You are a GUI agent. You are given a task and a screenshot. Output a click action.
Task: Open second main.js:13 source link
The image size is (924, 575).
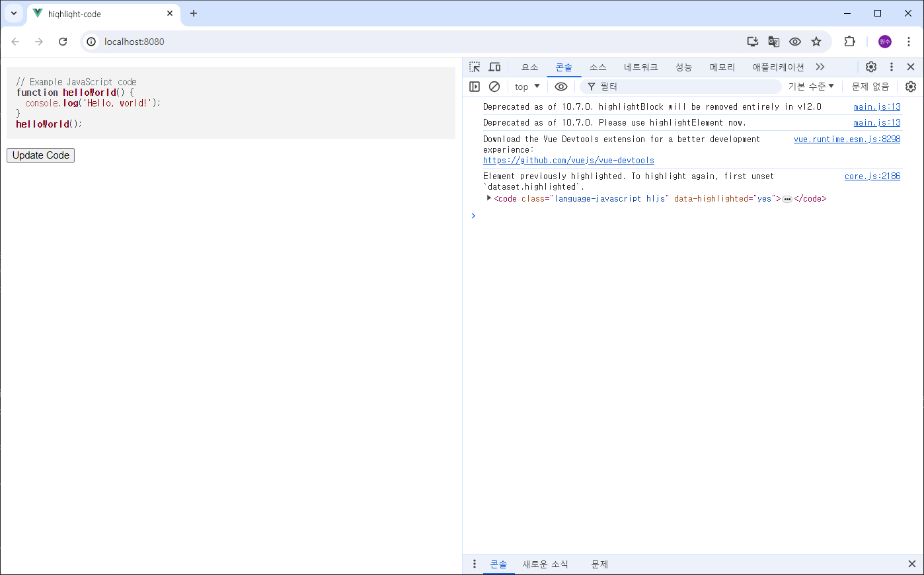[877, 122]
